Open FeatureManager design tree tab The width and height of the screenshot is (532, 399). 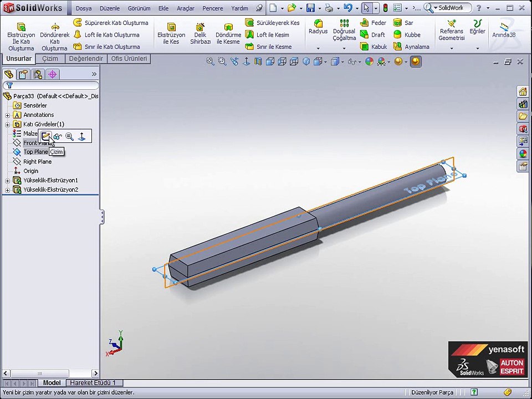click(x=9, y=74)
